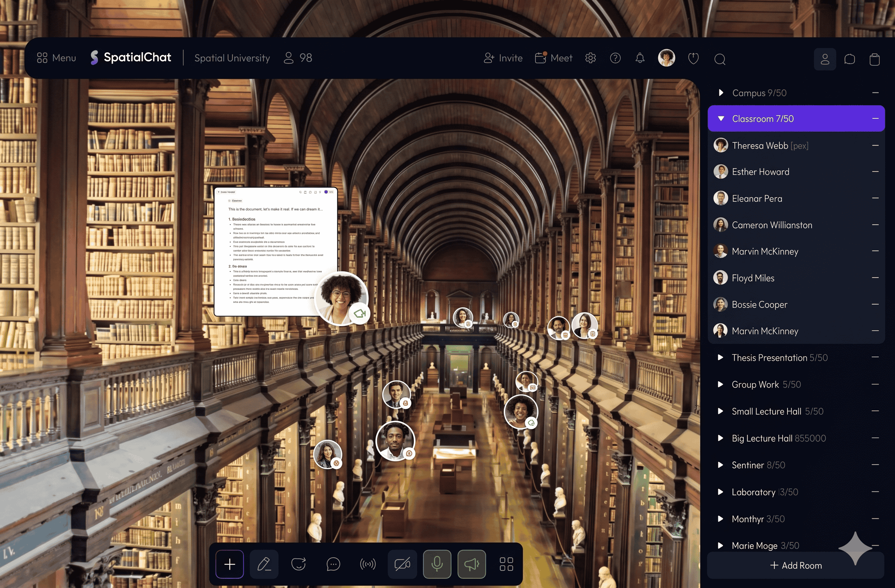Click the minus icon beside Eleanar Pera
The width and height of the screenshot is (895, 588).
click(x=876, y=198)
